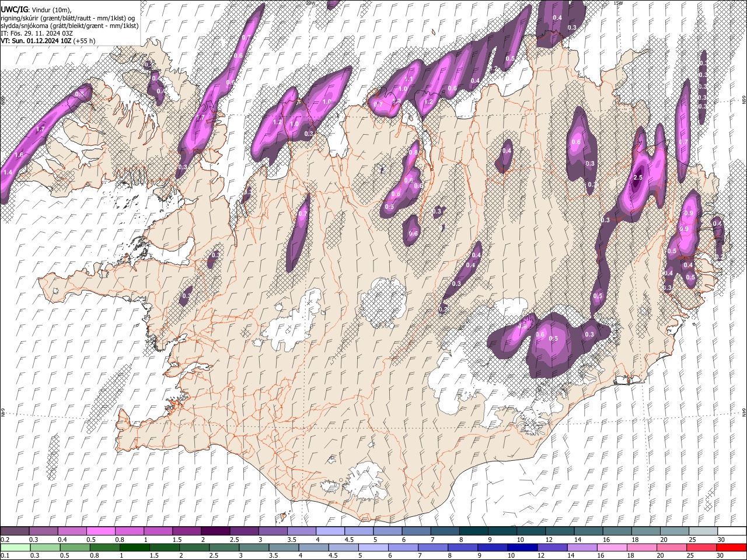
Task: Click the '0.2' label under the snow legend
Action: click(x=5, y=540)
